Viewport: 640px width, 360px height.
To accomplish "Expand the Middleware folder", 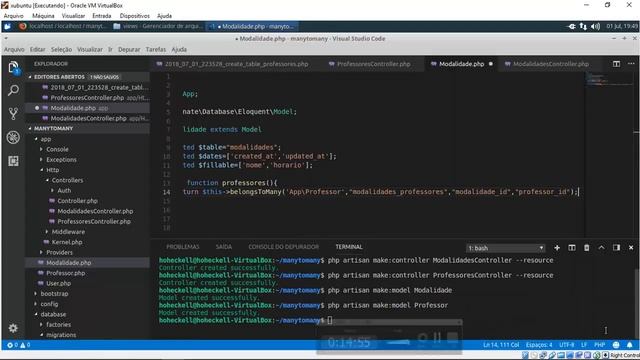I will click(68, 231).
